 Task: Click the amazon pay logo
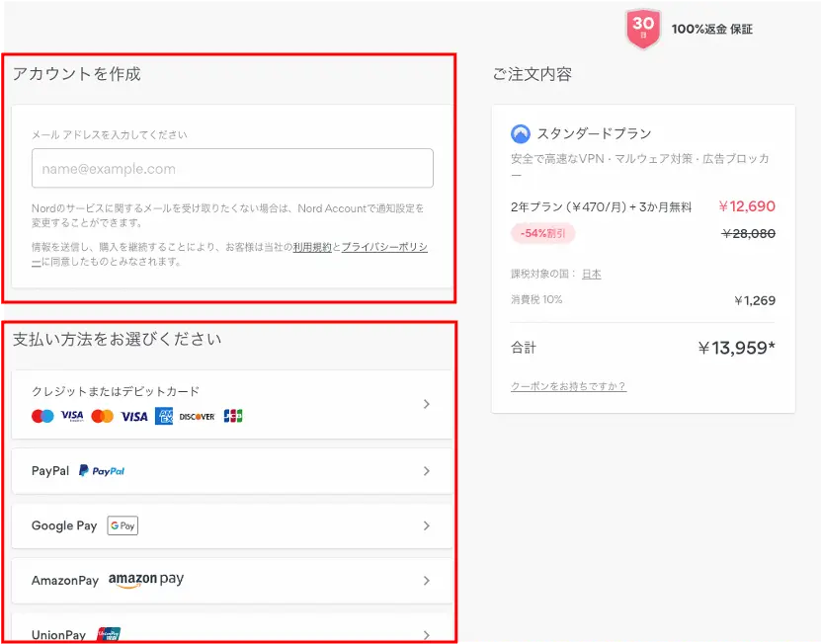(x=146, y=580)
